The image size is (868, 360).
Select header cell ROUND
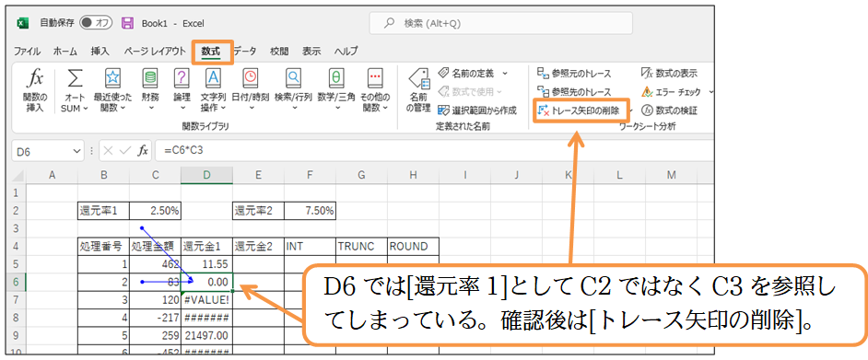coord(413,246)
